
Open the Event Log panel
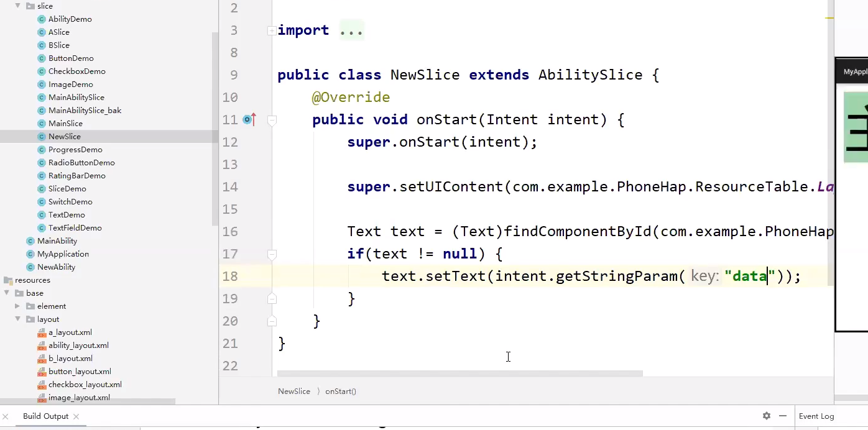816,416
